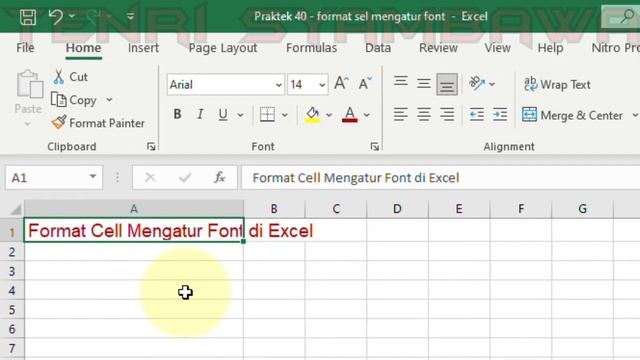640x360 pixels.
Task: Click the Middle Align icon
Action: pos(424,83)
